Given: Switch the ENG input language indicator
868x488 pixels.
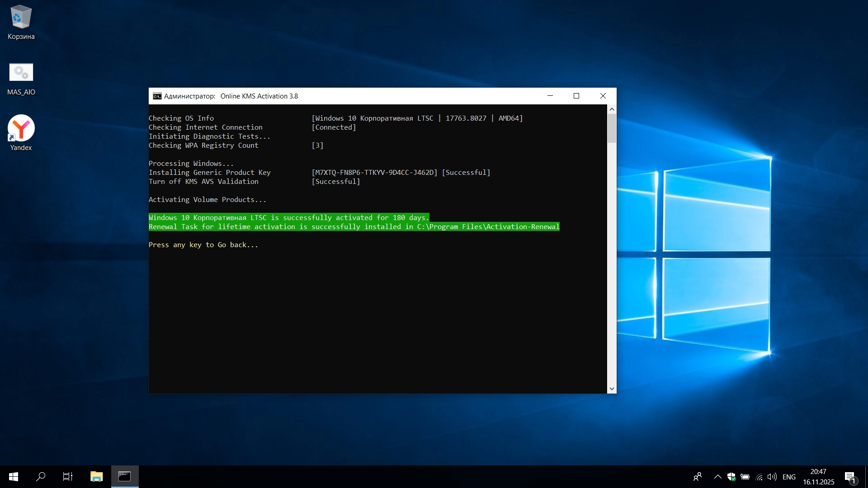Looking at the screenshot, I should [789, 477].
